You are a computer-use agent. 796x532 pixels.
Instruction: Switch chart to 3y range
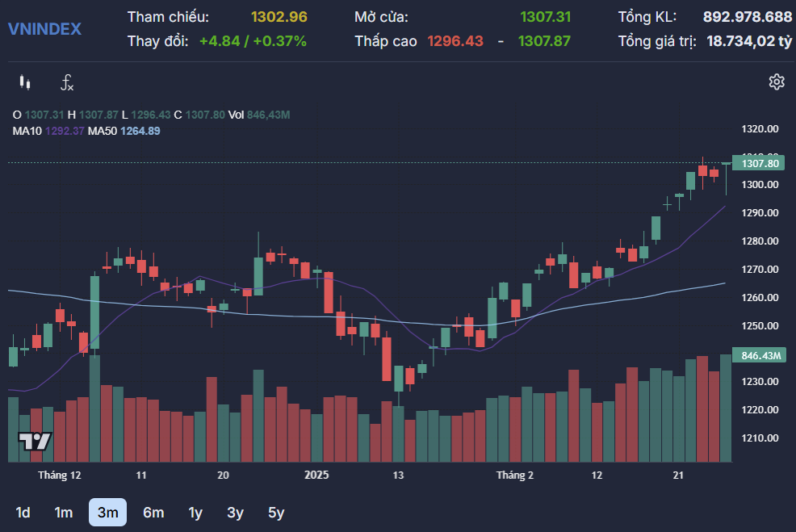pos(235,513)
